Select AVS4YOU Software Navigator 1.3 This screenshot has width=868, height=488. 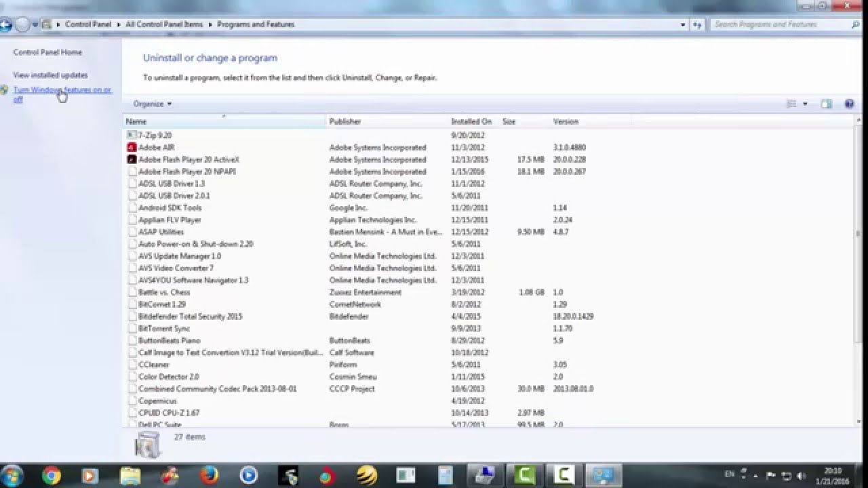pyautogui.click(x=193, y=280)
